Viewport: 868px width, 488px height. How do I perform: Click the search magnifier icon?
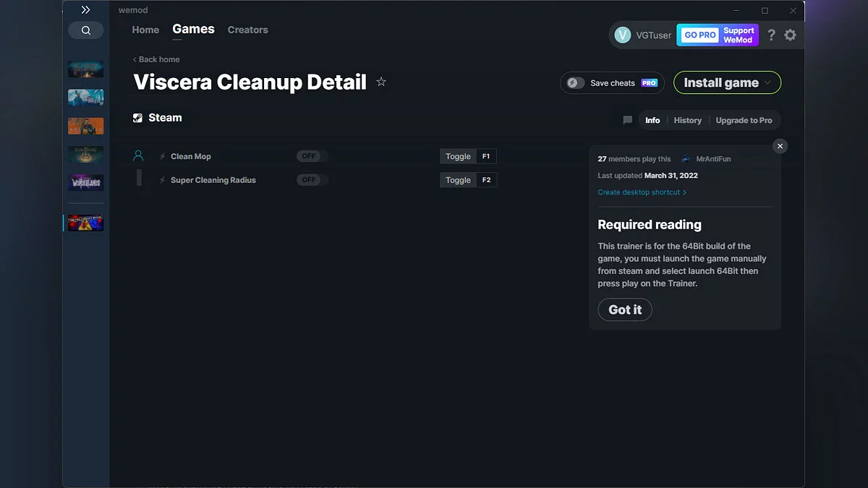click(86, 30)
